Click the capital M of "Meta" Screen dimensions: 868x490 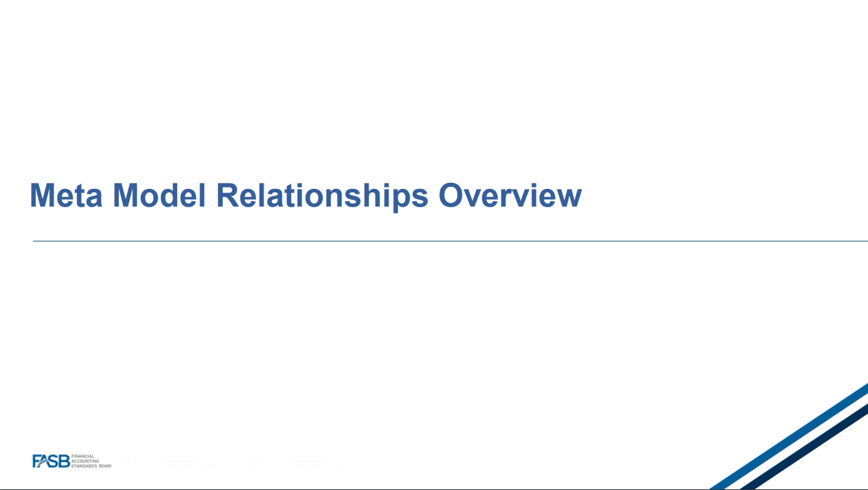42,195
